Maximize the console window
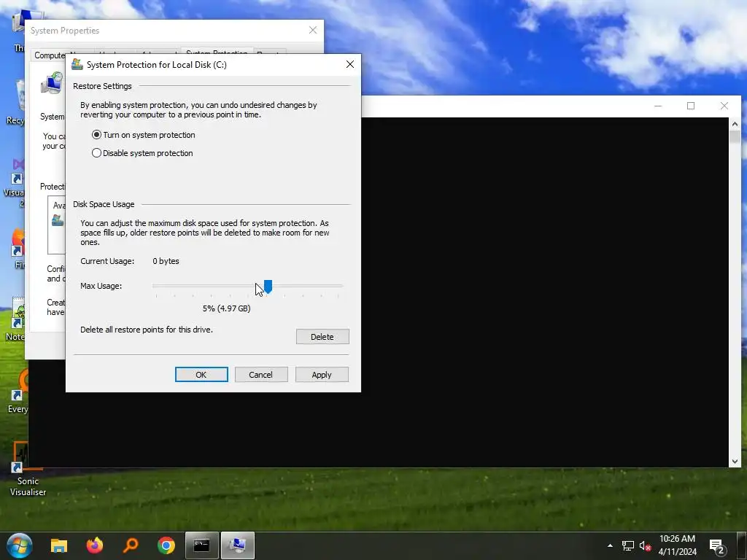The height and width of the screenshot is (560, 747). 691,106
